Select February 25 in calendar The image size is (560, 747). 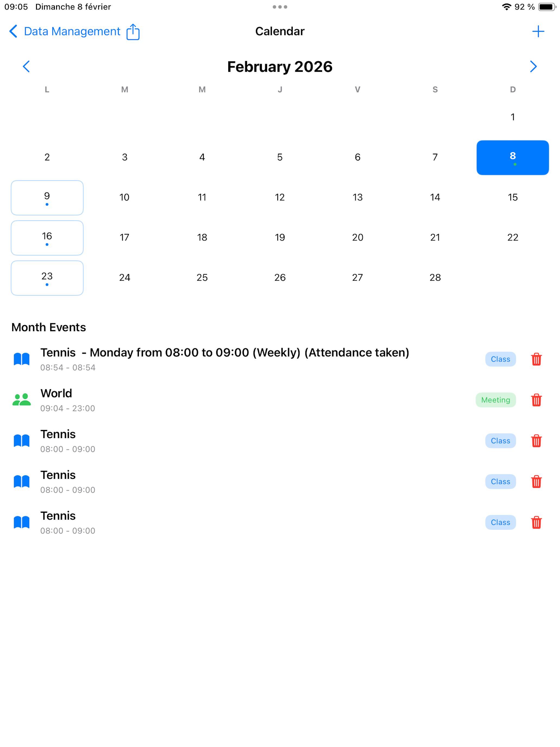pyautogui.click(x=202, y=278)
